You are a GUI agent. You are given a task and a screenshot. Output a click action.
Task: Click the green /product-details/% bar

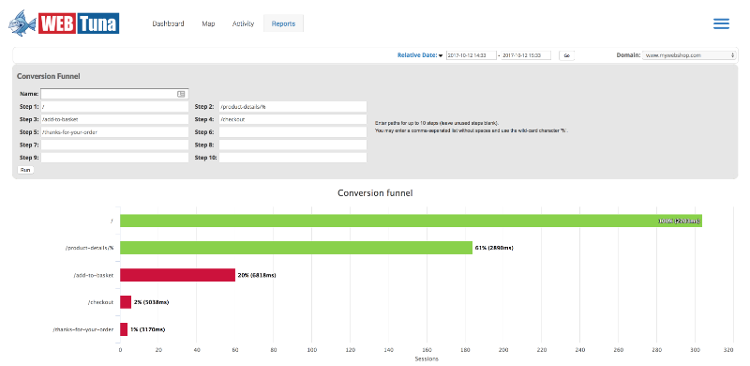point(296,248)
